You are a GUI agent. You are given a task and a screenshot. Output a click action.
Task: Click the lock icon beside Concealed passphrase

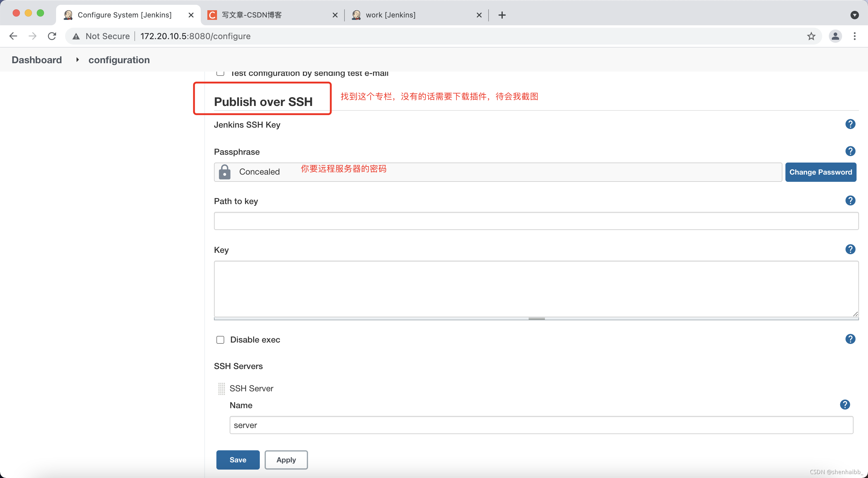click(225, 172)
